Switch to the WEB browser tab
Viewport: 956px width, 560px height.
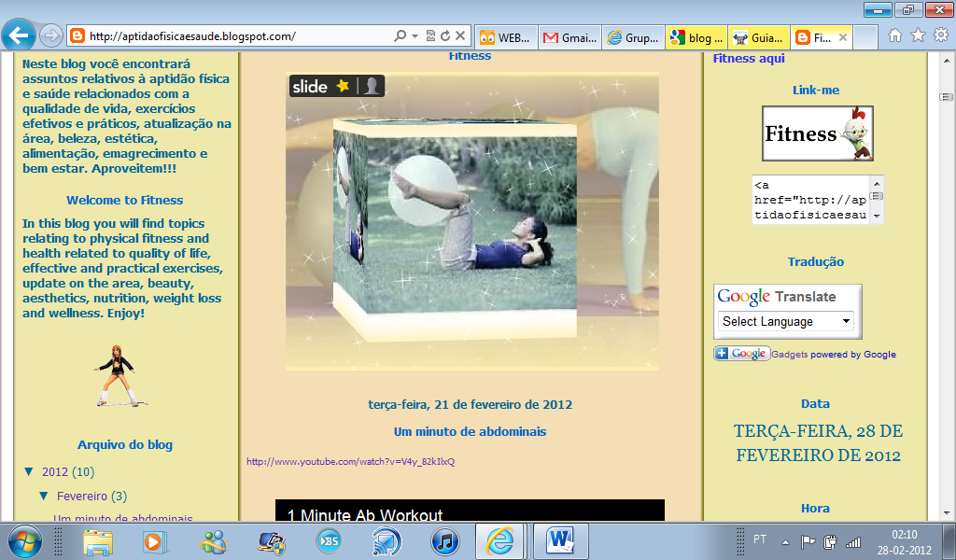[504, 38]
